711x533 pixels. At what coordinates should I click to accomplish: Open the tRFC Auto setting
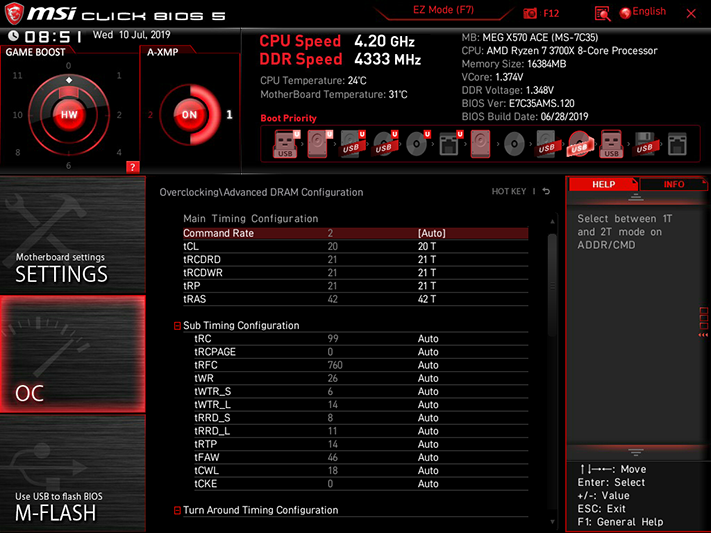428,365
